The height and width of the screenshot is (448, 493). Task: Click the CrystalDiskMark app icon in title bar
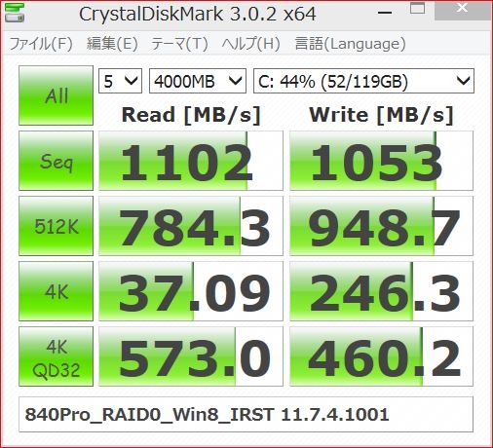coord(15,13)
